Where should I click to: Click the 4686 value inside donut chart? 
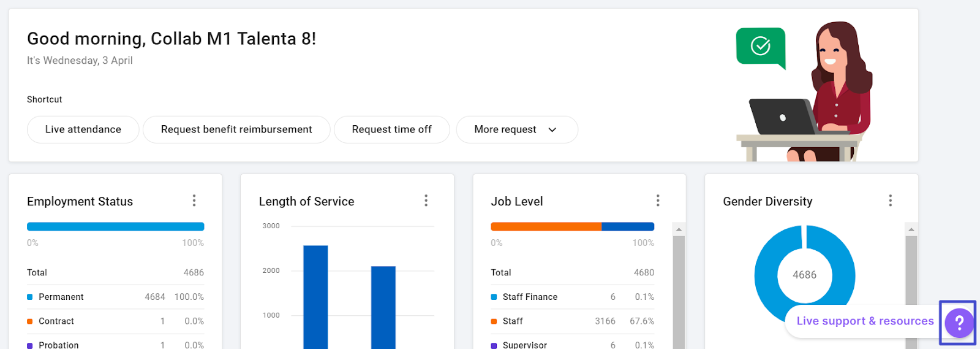coord(805,275)
